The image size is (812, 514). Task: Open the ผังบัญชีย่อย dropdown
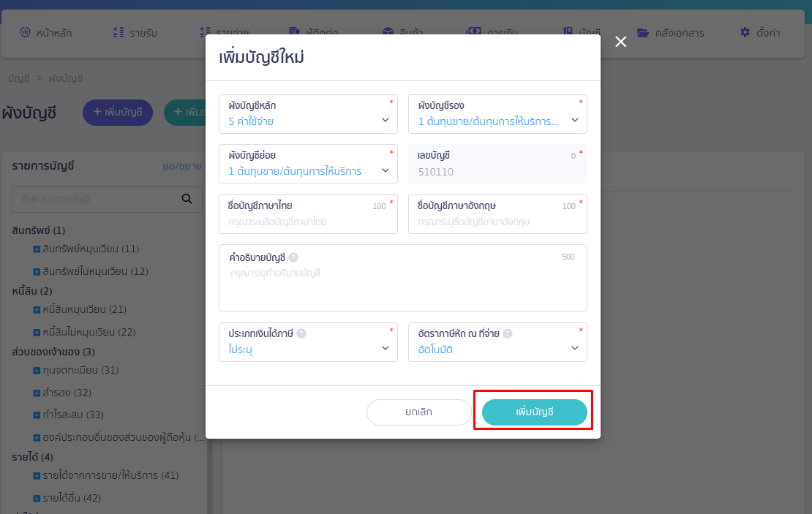pos(308,164)
